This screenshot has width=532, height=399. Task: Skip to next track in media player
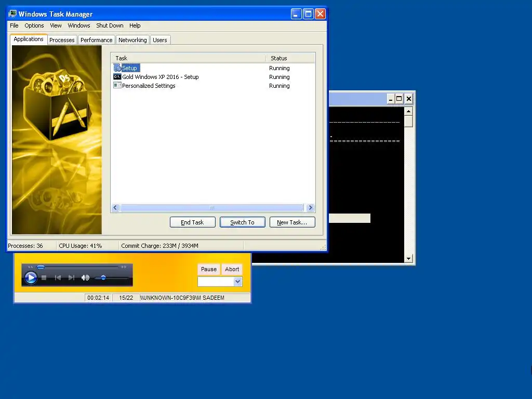(x=71, y=277)
